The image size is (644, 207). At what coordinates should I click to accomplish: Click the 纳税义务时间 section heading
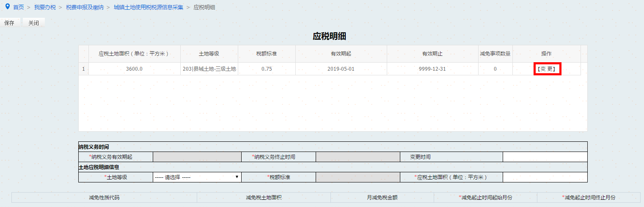click(94, 147)
